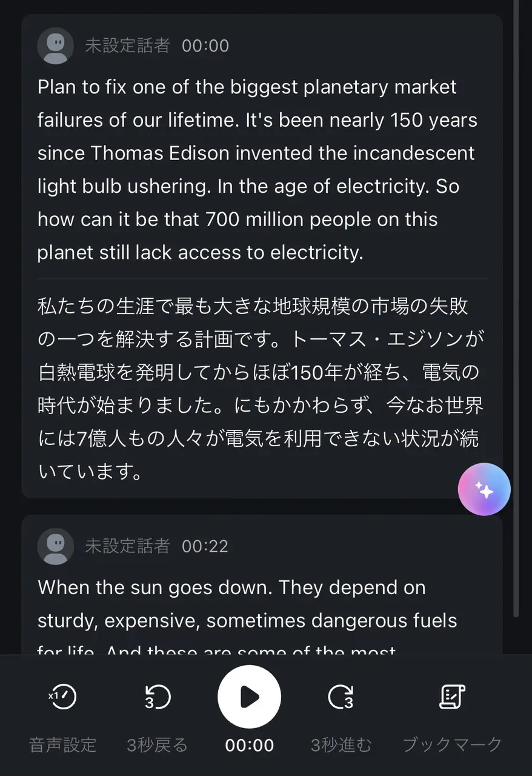
Task: Tap the 3秒戻る label
Action: [158, 744]
